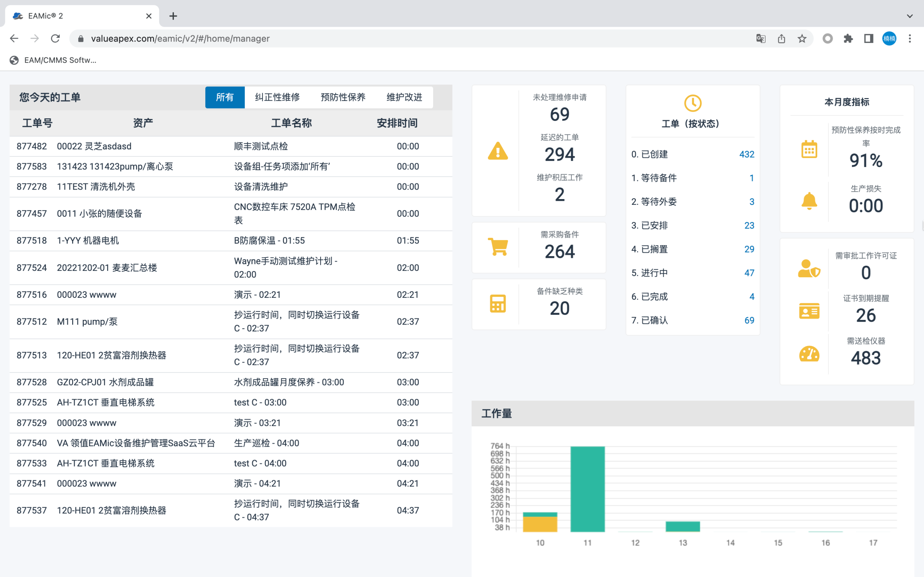Click the calculator icon for spare parts shortage
Image resolution: width=924 pixels, height=577 pixels.
pyautogui.click(x=497, y=304)
